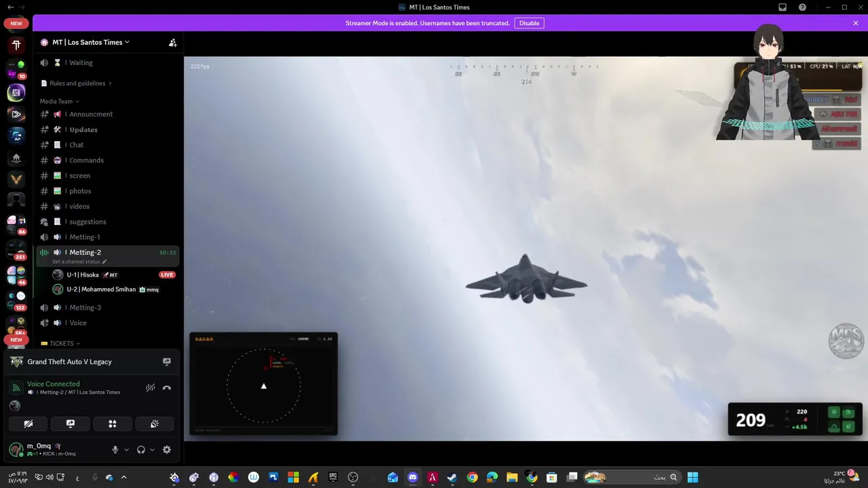Join the Voice channel
The height and width of the screenshot is (488, 868).
click(x=108, y=323)
